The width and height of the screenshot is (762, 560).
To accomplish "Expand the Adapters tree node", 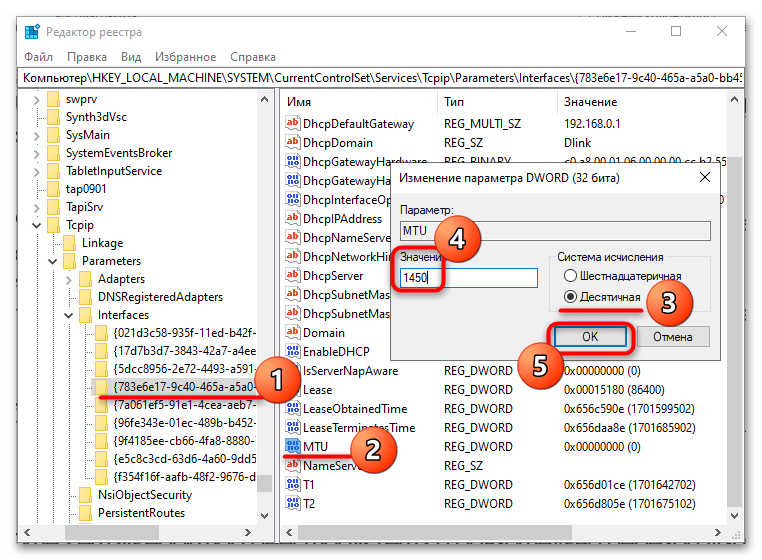I will (69, 280).
